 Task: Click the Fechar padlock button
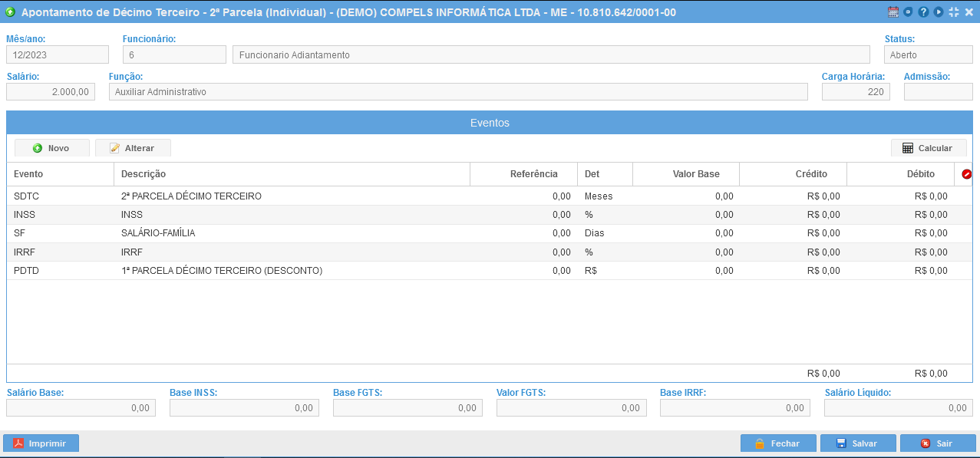[x=778, y=443]
